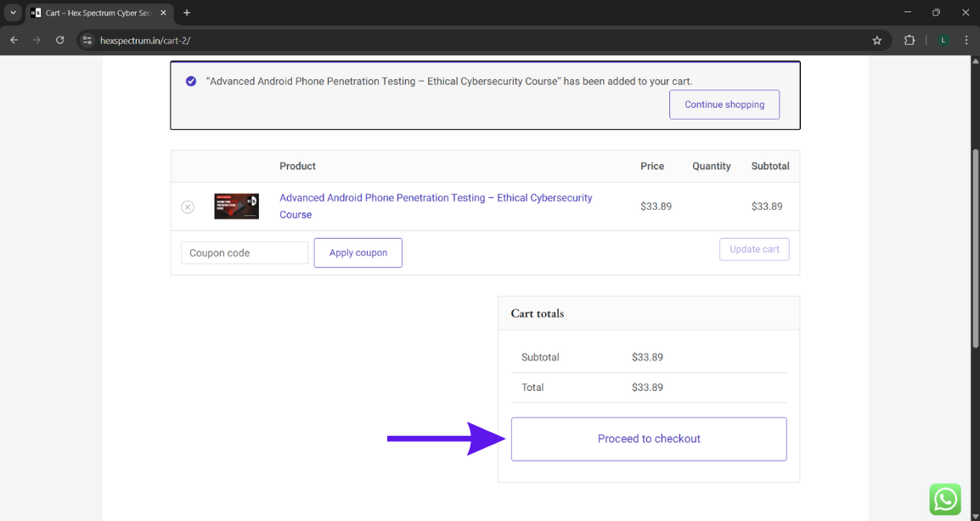Open Chrome three-dot menu
Viewport: 980px width, 521px height.
[x=966, y=40]
